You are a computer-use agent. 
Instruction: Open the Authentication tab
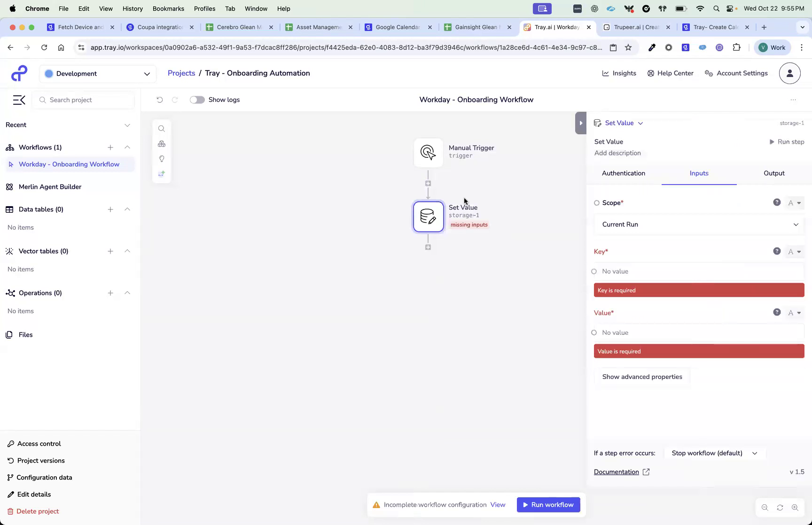coord(624,173)
